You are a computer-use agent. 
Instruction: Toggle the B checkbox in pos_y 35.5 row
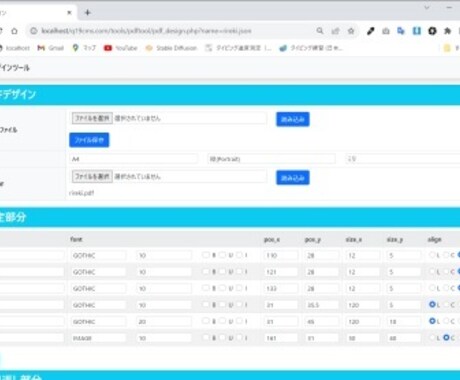[x=206, y=304]
